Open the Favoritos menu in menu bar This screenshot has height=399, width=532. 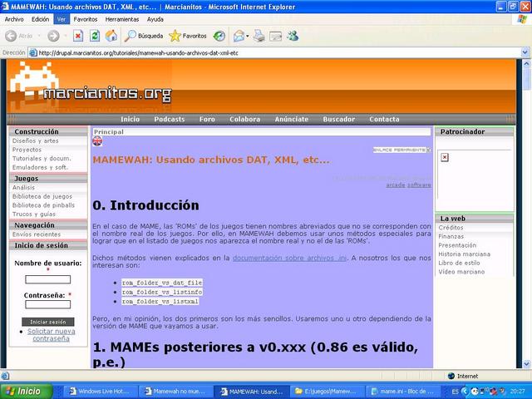[86, 19]
